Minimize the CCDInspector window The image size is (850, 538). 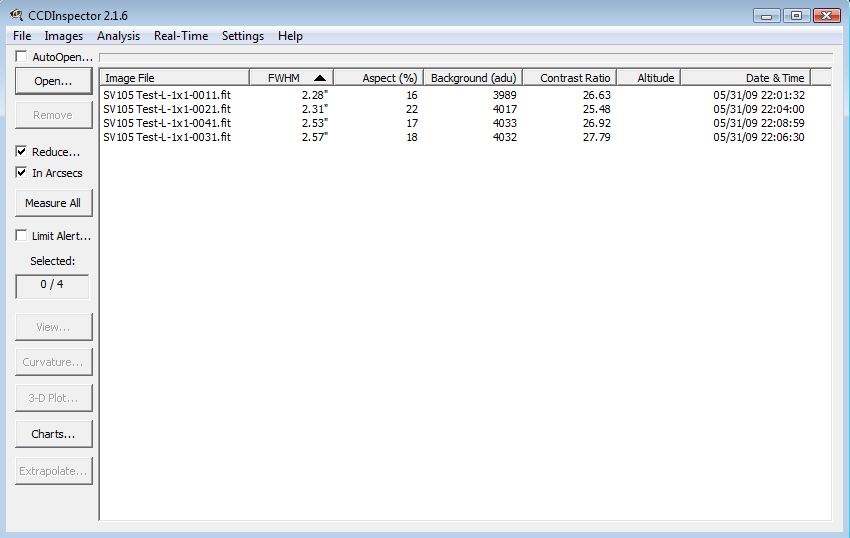tap(767, 16)
